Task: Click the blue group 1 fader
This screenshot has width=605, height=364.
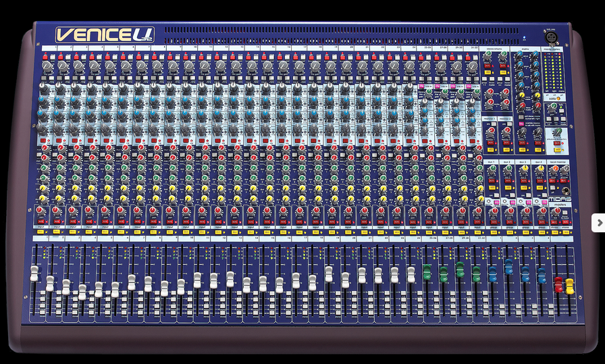Action: (493, 274)
